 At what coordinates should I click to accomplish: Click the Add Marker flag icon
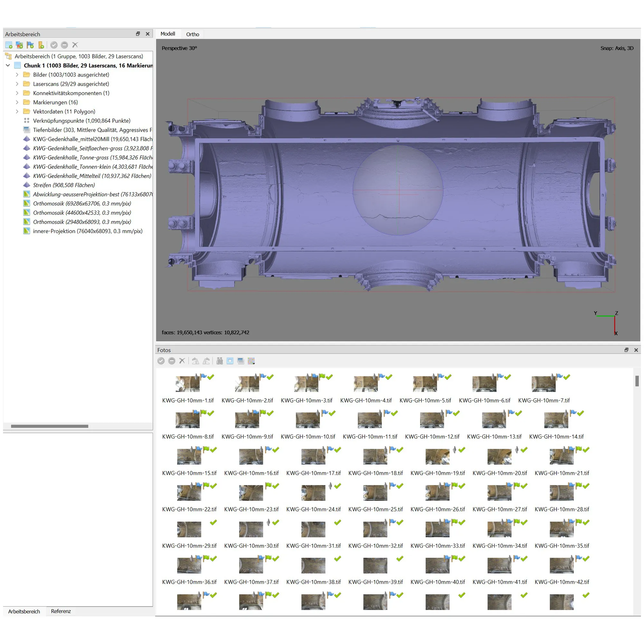pos(30,45)
